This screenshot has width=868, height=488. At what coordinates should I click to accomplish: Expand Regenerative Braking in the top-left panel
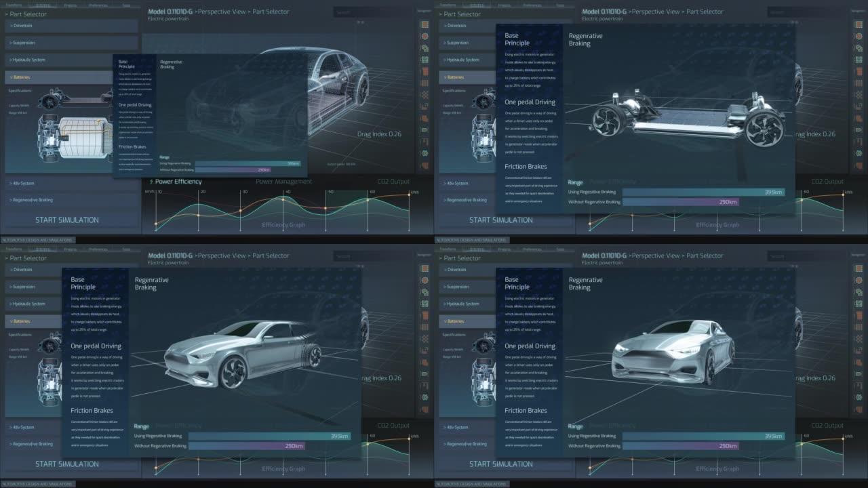(x=72, y=200)
